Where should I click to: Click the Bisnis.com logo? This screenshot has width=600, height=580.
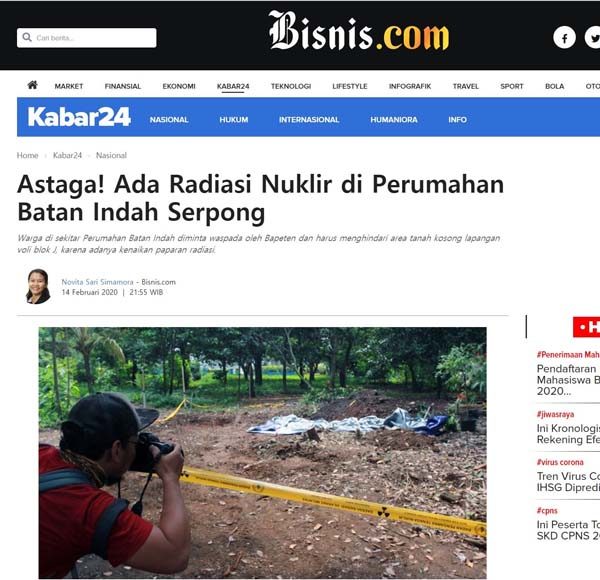click(359, 31)
